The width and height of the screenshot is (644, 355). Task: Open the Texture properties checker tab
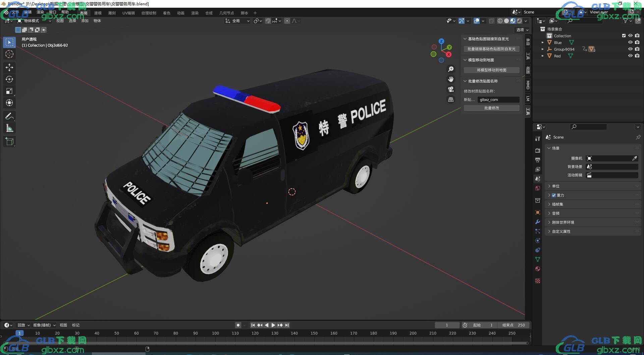coord(538,281)
